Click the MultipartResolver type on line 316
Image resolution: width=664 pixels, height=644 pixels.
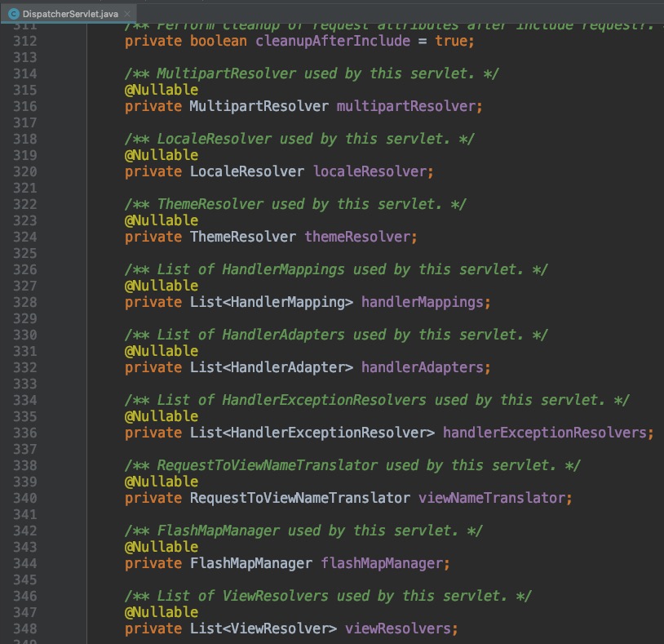[x=259, y=106]
